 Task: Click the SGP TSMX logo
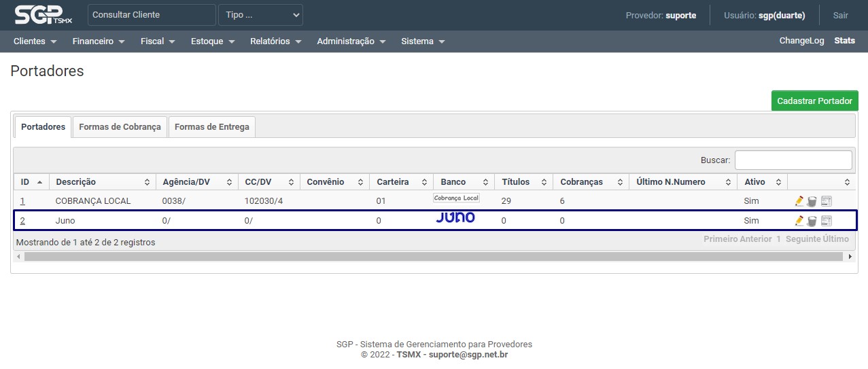43,15
